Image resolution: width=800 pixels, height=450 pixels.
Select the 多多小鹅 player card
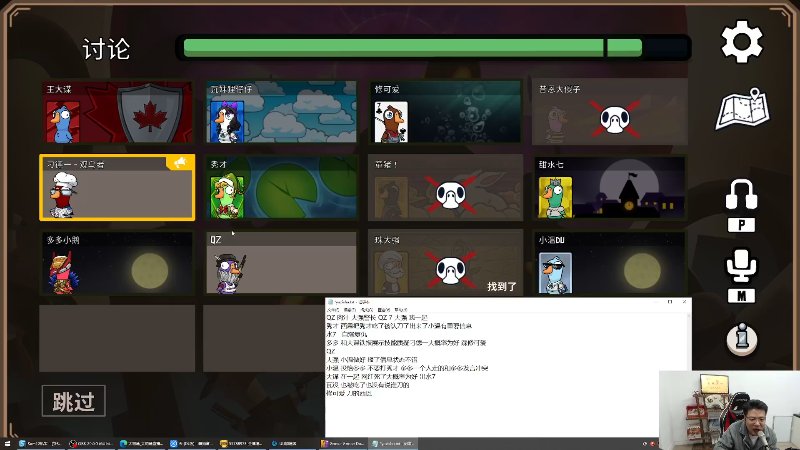(x=117, y=263)
